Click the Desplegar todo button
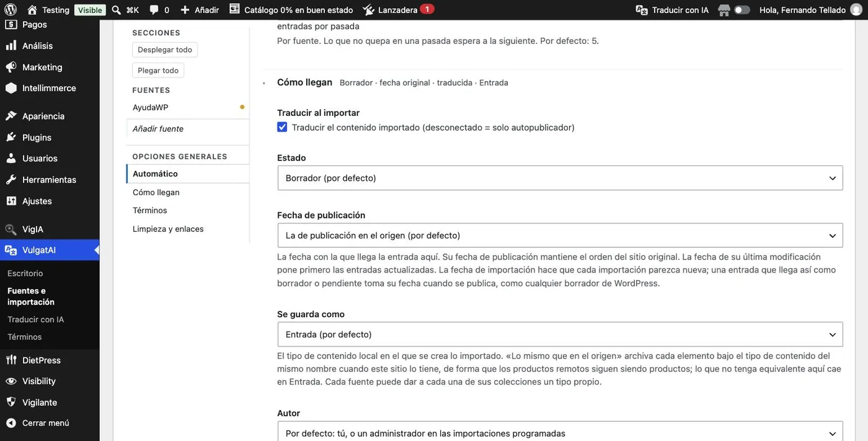The width and height of the screenshot is (868, 441). (165, 50)
